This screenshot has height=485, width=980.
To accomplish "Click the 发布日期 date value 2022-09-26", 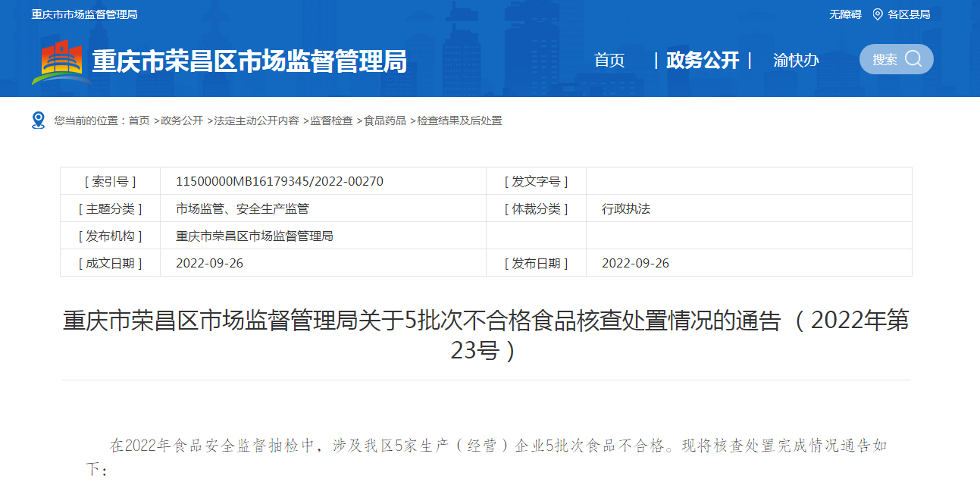I will point(635,263).
